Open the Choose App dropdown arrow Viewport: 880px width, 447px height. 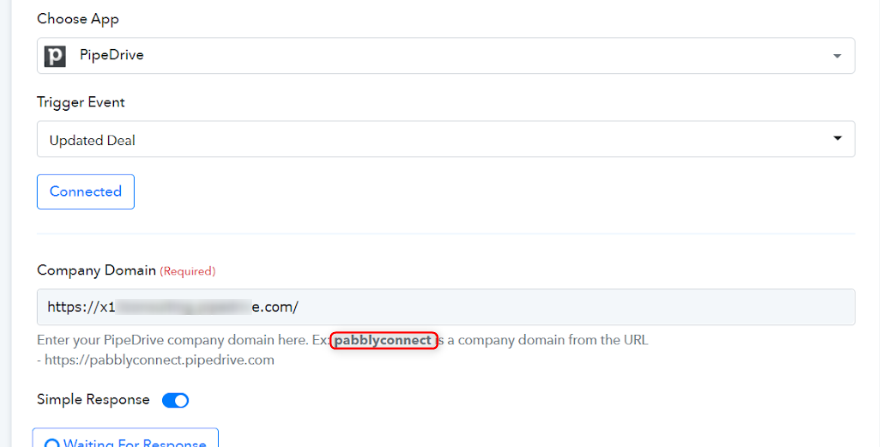837,56
